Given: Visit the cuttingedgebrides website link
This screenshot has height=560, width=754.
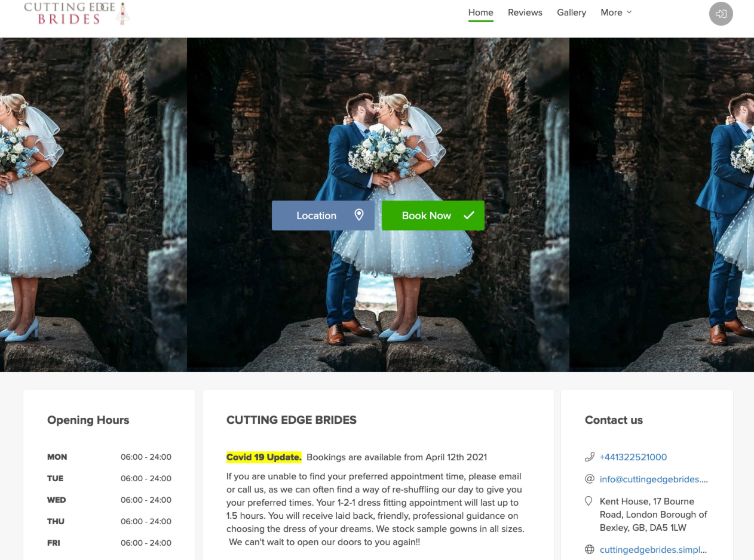Looking at the screenshot, I should tap(653, 549).
